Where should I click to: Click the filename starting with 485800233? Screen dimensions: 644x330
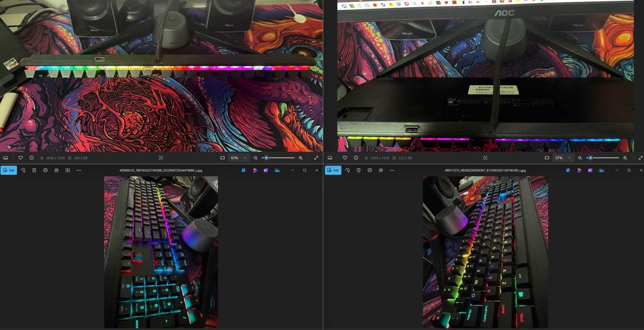coord(161,170)
